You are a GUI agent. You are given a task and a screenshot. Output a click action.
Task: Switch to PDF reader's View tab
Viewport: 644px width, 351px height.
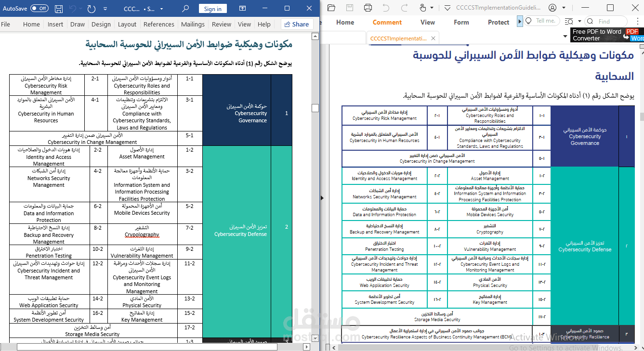point(428,22)
